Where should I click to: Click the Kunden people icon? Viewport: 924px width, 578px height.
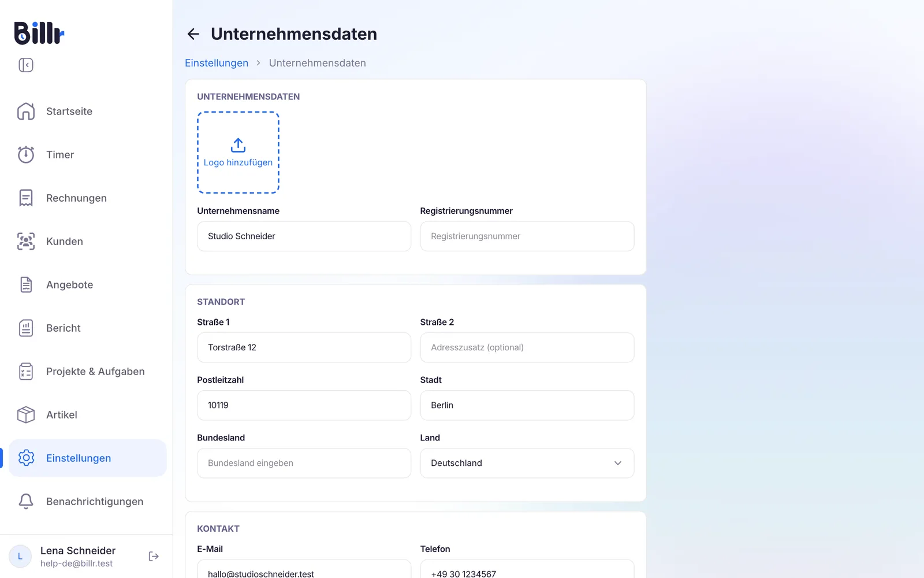point(26,241)
